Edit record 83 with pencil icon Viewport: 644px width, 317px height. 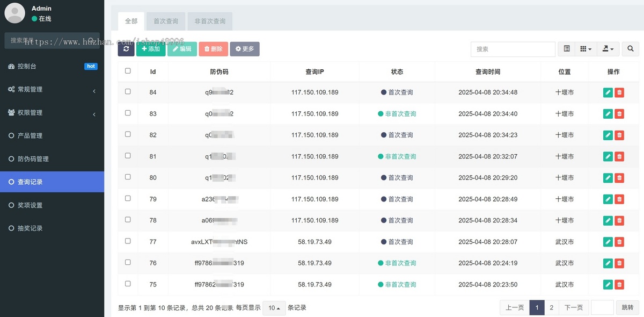(x=608, y=114)
